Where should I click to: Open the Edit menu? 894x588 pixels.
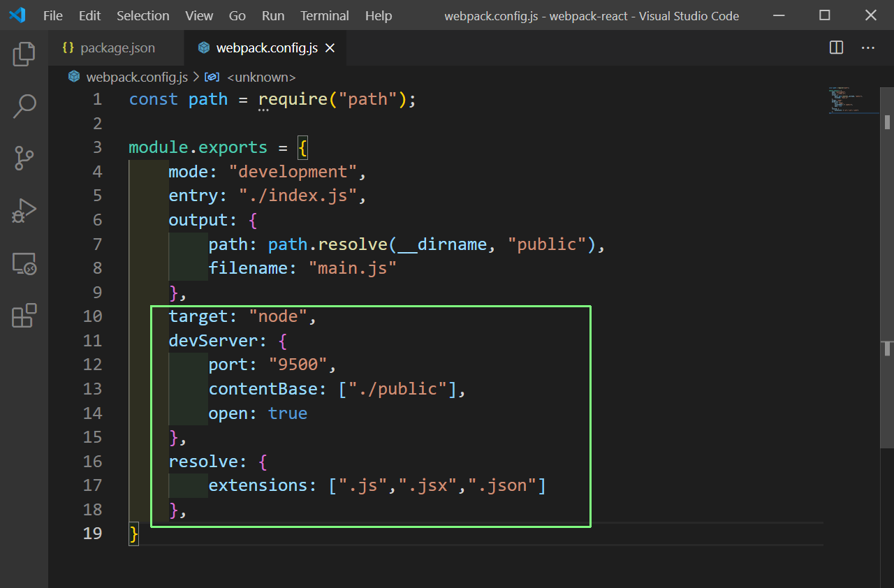[x=89, y=15]
